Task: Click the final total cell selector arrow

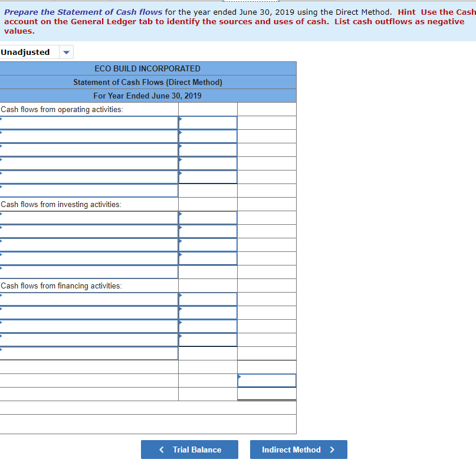Action: pos(239,376)
